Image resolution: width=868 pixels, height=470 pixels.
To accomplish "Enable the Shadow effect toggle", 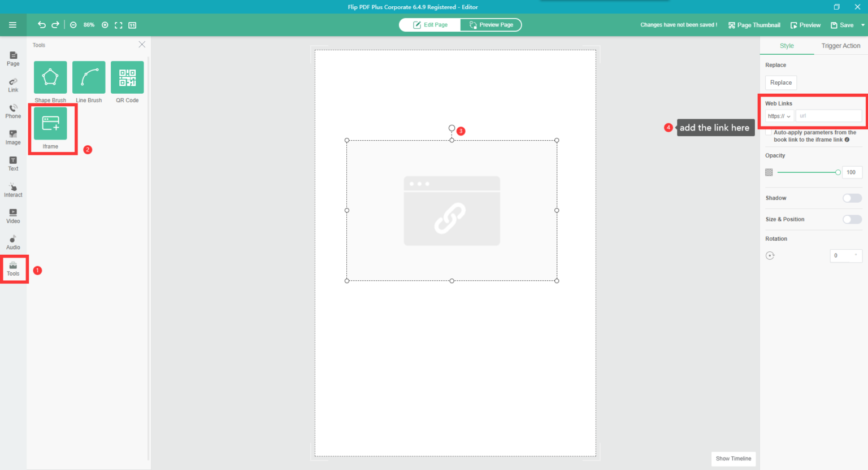I will point(852,198).
